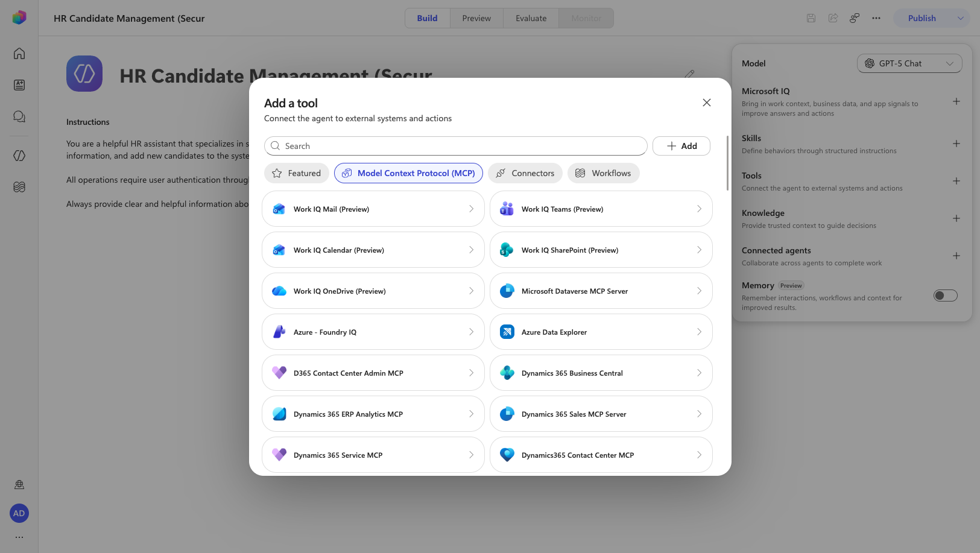Select the Connectors filter tab
980x553 pixels.
coord(525,173)
